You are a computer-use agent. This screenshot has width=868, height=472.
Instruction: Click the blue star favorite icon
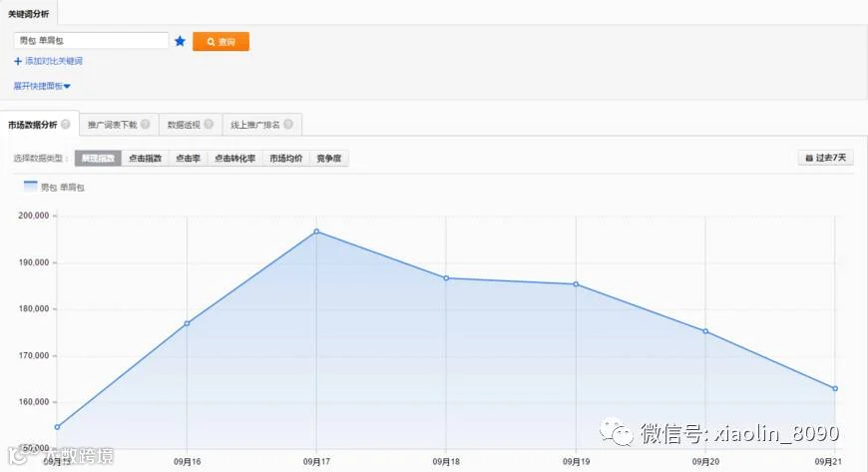(180, 41)
